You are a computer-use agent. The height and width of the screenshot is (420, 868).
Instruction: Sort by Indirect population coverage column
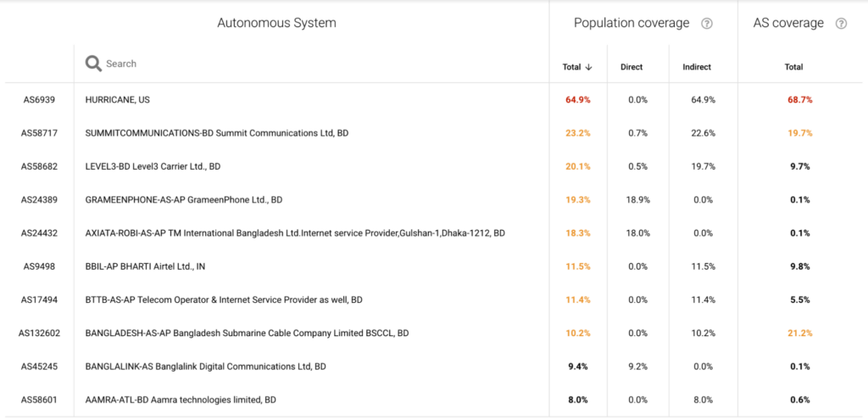697,67
